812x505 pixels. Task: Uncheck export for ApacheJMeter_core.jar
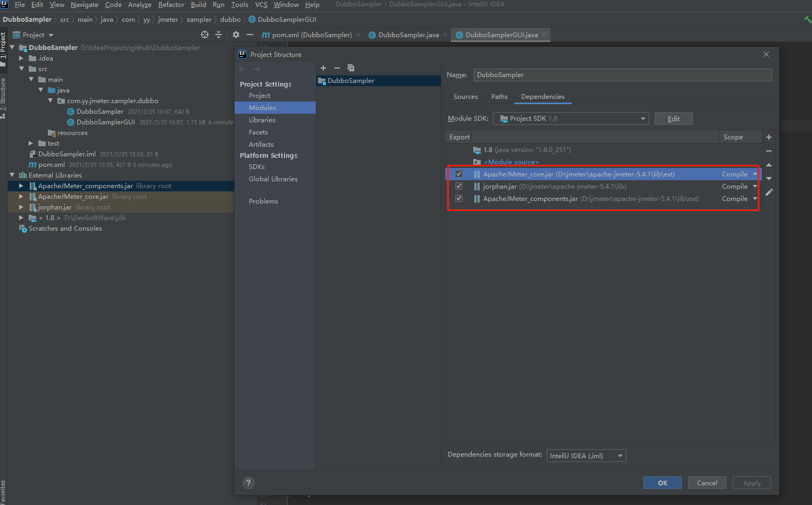[459, 174]
